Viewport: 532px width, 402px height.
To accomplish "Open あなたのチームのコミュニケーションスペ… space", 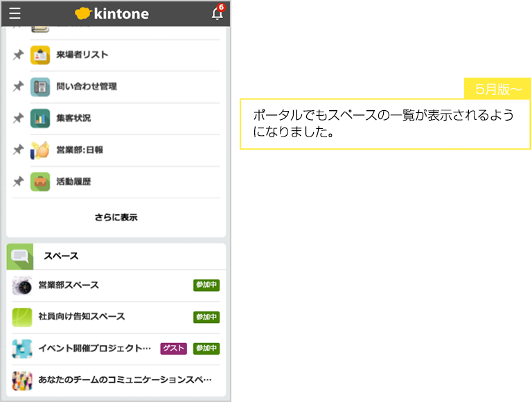I will [125, 380].
